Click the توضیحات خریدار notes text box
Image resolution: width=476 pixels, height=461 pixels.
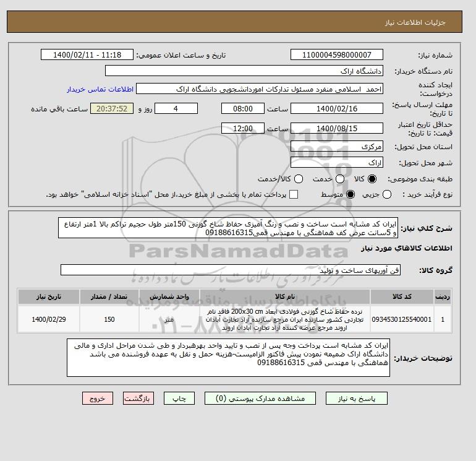(x=228, y=358)
